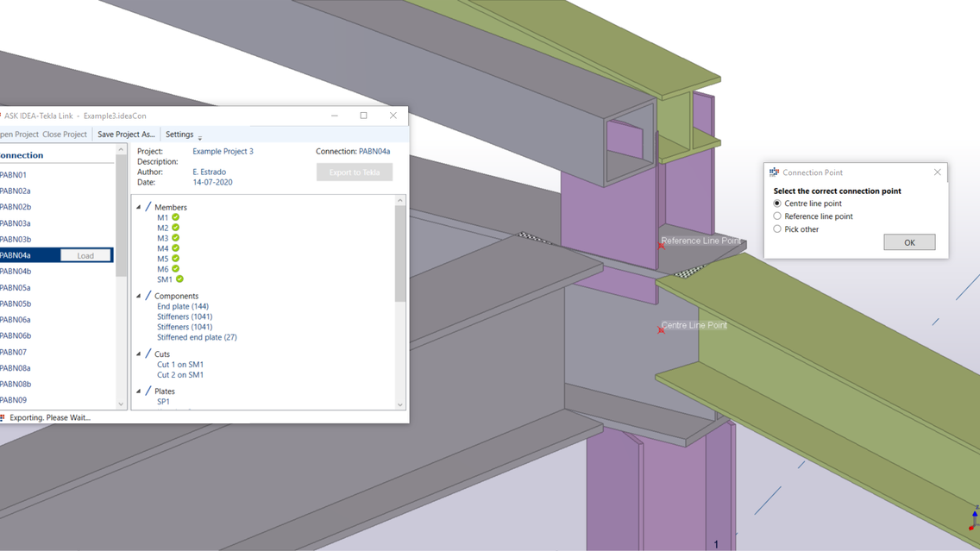980x551 pixels.
Task: Click the tree panel scrollbar up arrow
Action: coord(400,201)
